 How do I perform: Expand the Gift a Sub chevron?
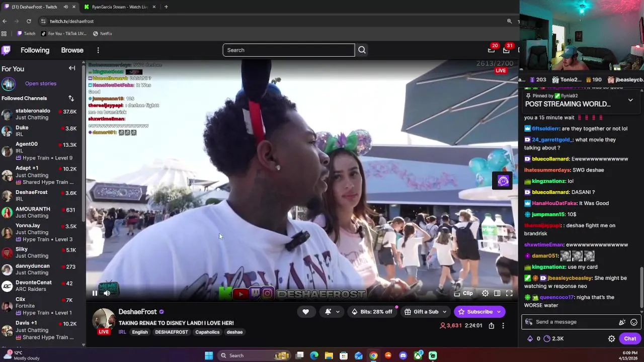tap(444, 312)
